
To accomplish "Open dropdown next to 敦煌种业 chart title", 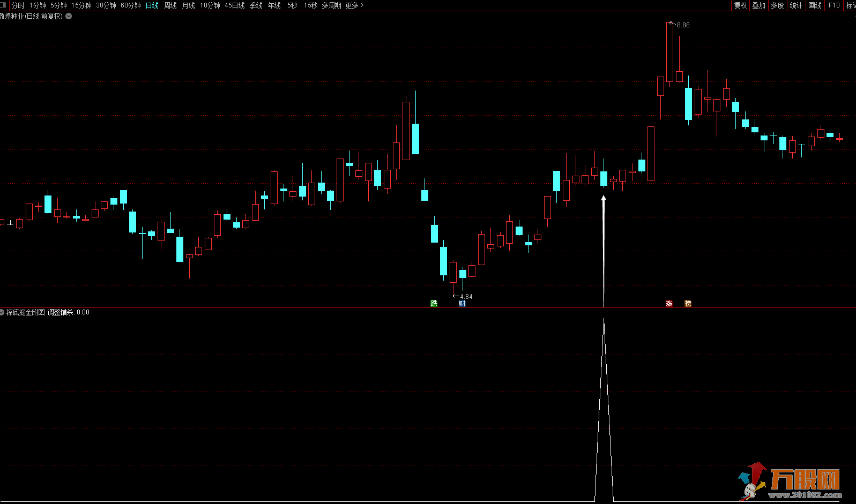I will coord(69,16).
